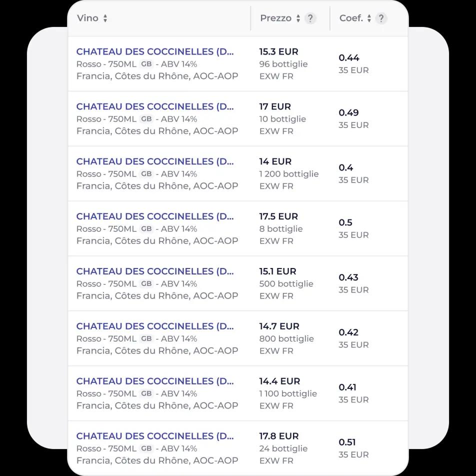476x476 pixels.
Task: Click GB badge in 10 bottiglie row
Action: click(146, 119)
